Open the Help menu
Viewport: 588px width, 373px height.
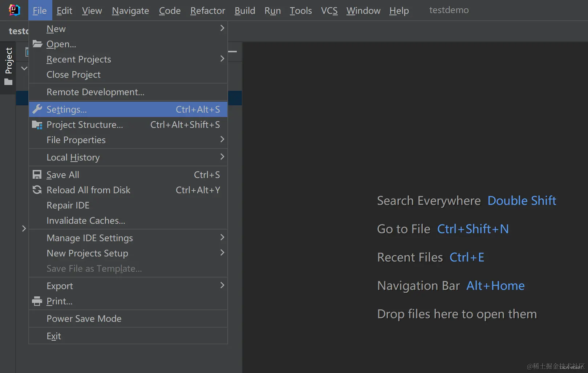point(399,11)
